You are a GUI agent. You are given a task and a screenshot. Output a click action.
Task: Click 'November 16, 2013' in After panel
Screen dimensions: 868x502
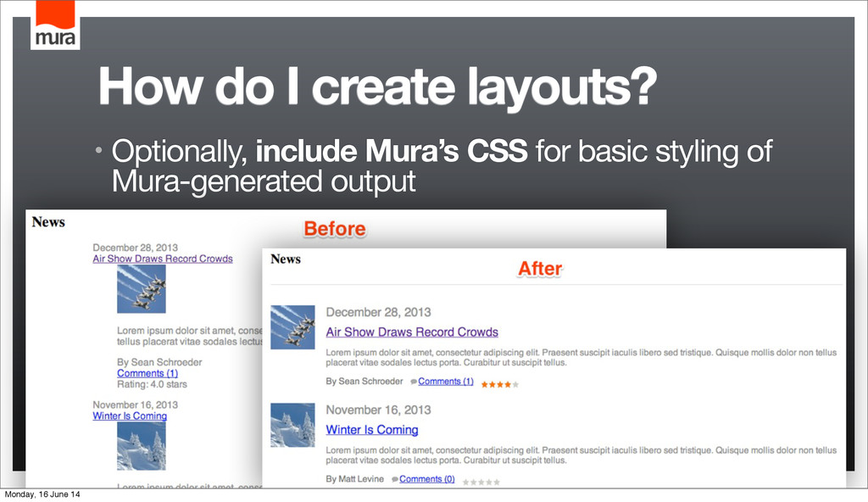378,410
